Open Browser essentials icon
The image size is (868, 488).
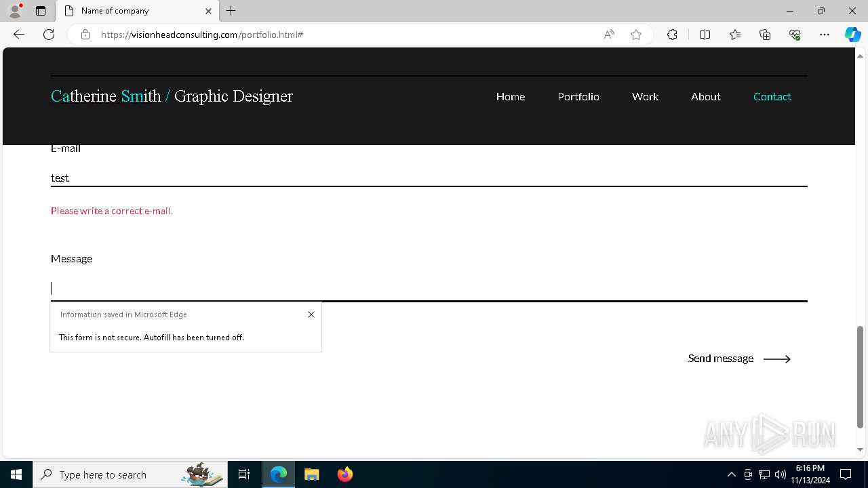(795, 35)
